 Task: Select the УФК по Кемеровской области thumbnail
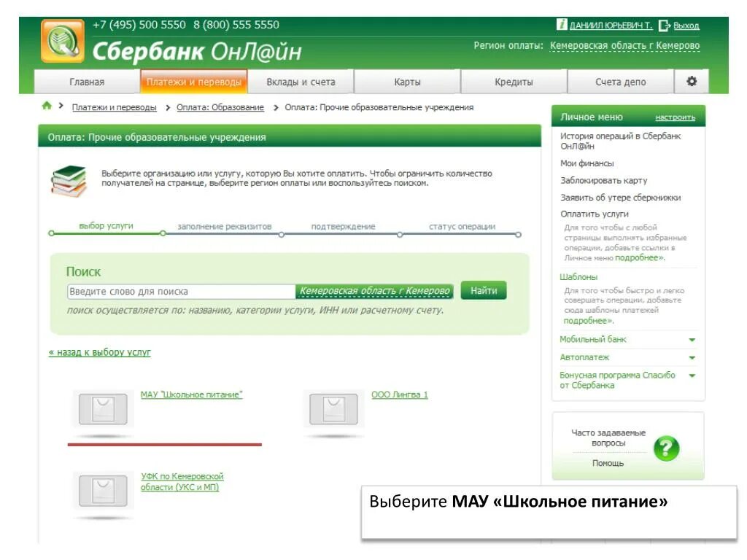click(x=103, y=491)
